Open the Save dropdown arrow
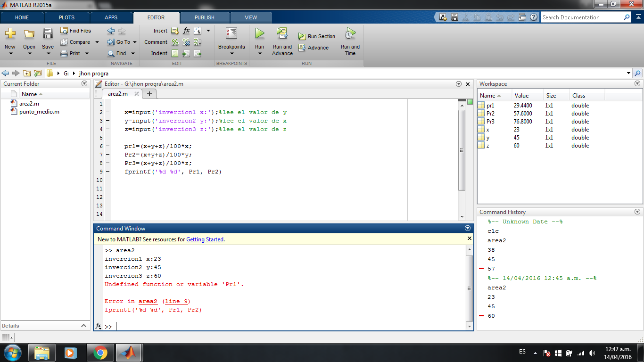The height and width of the screenshot is (362, 644). click(48, 53)
